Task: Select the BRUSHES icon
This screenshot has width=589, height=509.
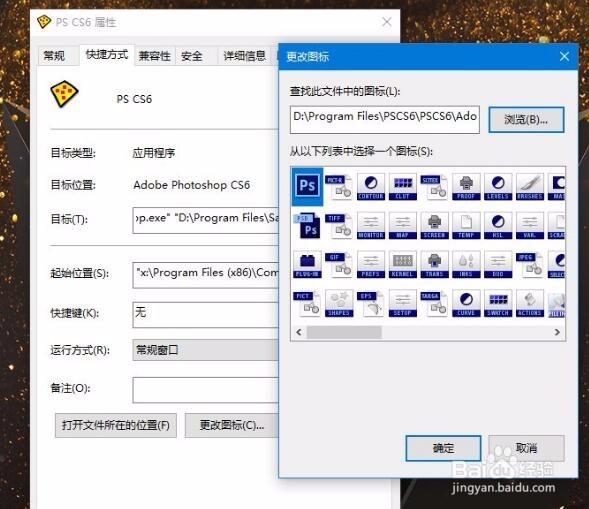Action: point(530,186)
